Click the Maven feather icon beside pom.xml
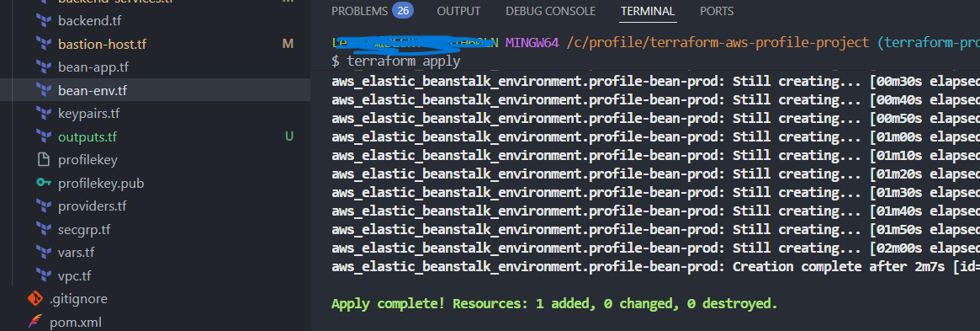The width and height of the screenshot is (980, 331). [35, 323]
